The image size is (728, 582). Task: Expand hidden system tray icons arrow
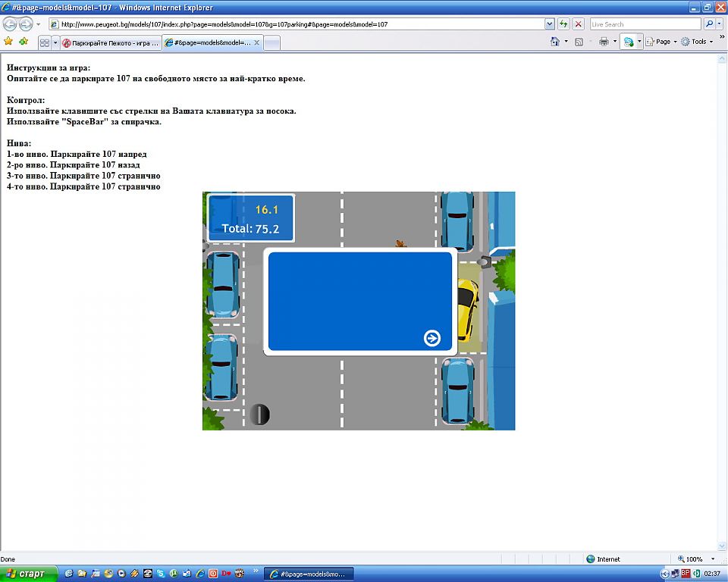coord(664,574)
